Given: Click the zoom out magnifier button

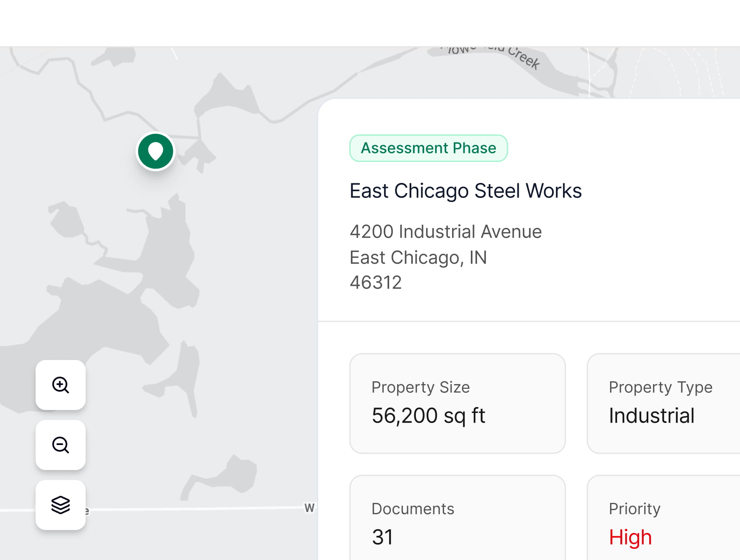Looking at the screenshot, I should coord(60,445).
